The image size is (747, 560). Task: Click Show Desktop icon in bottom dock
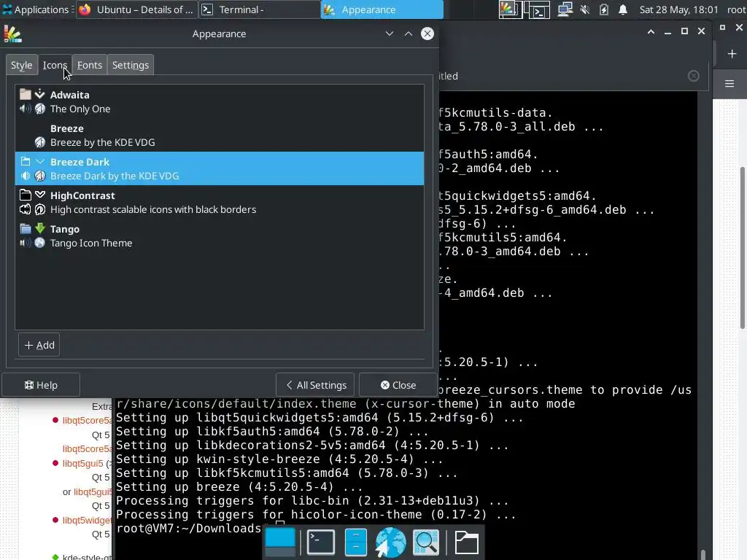coord(280,542)
